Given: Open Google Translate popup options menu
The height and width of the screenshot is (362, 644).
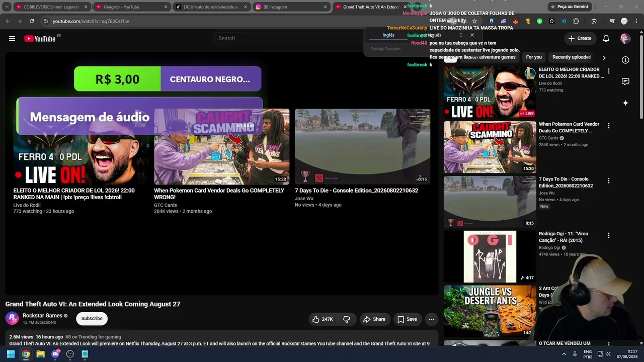Looking at the screenshot, I should tap(461, 35).
